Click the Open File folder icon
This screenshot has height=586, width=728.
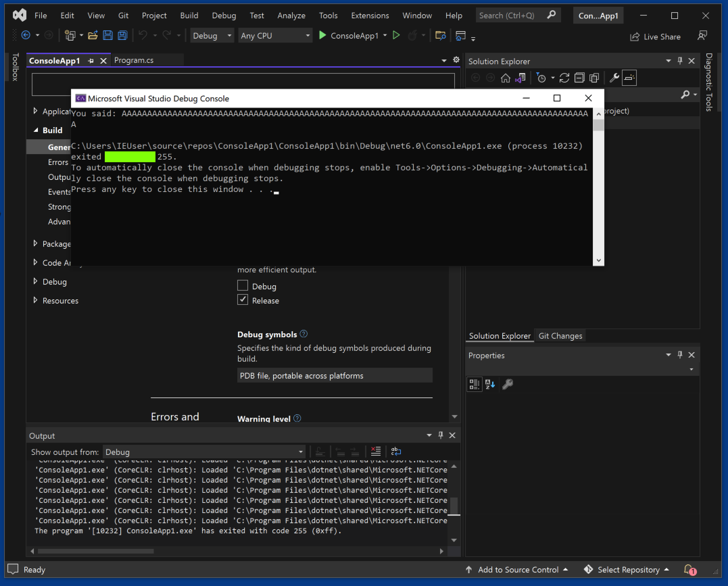click(x=93, y=35)
